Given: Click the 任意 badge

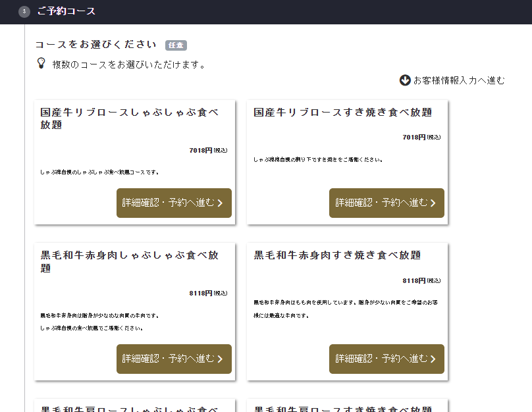Looking at the screenshot, I should tap(176, 45).
